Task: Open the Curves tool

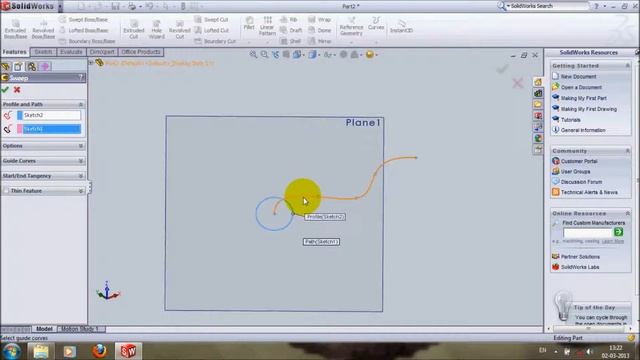Action: (376, 24)
